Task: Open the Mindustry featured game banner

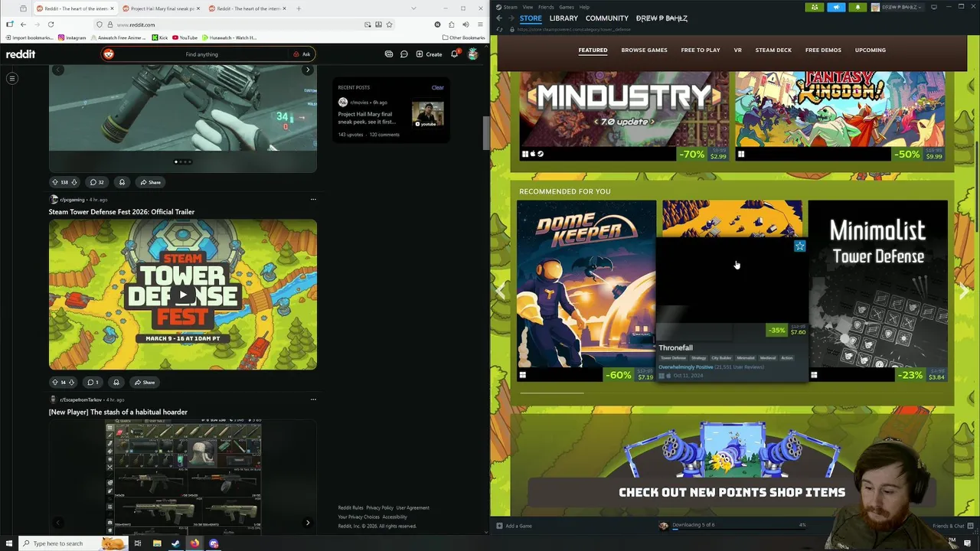Action: pos(624,116)
